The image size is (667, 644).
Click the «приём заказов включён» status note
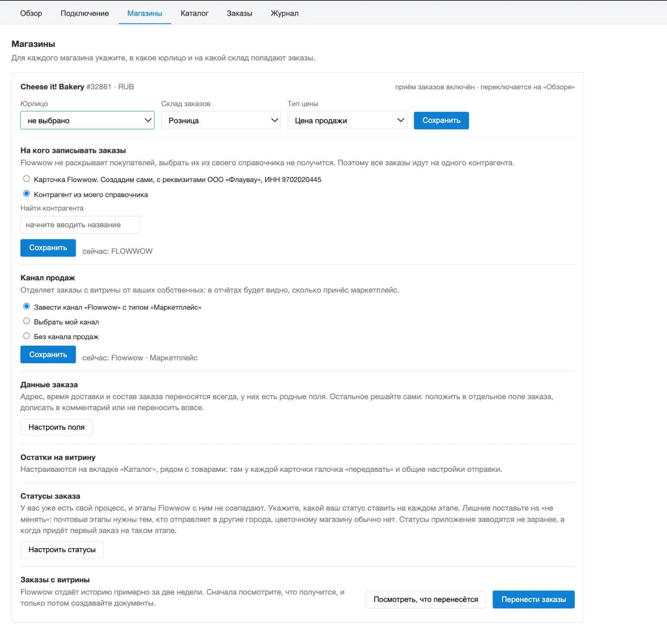pos(435,87)
